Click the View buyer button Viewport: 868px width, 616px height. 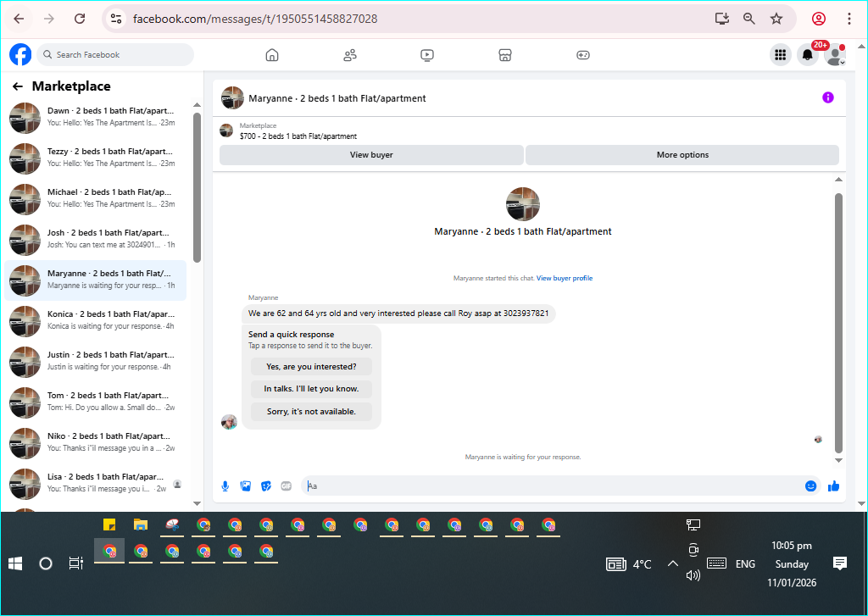click(371, 155)
